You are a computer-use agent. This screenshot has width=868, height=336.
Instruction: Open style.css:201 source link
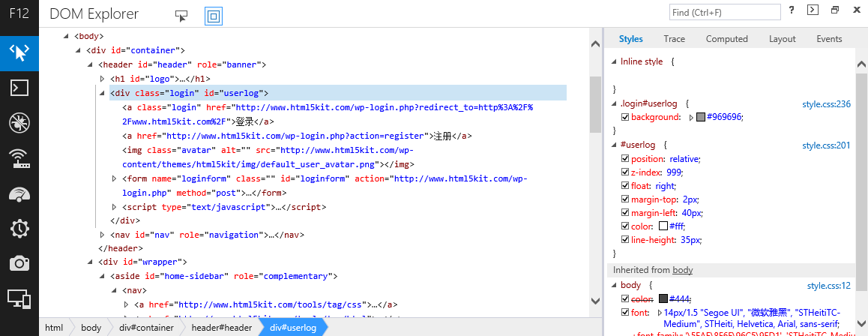pyautogui.click(x=826, y=145)
